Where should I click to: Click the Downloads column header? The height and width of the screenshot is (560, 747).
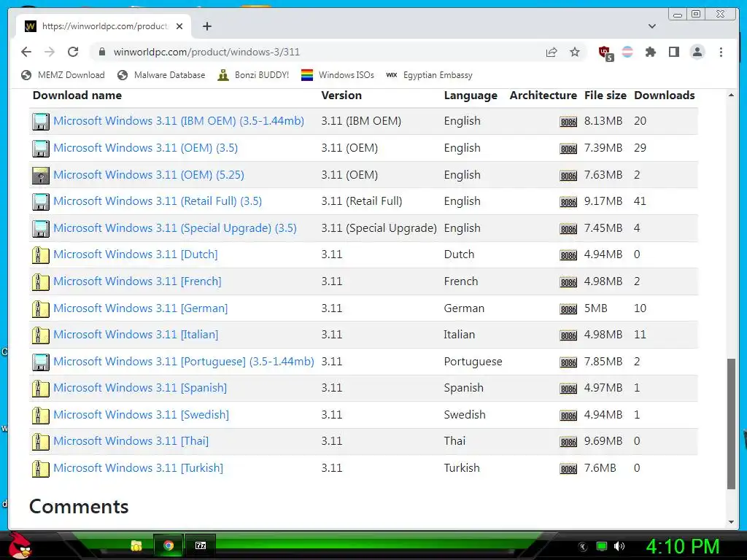point(665,96)
